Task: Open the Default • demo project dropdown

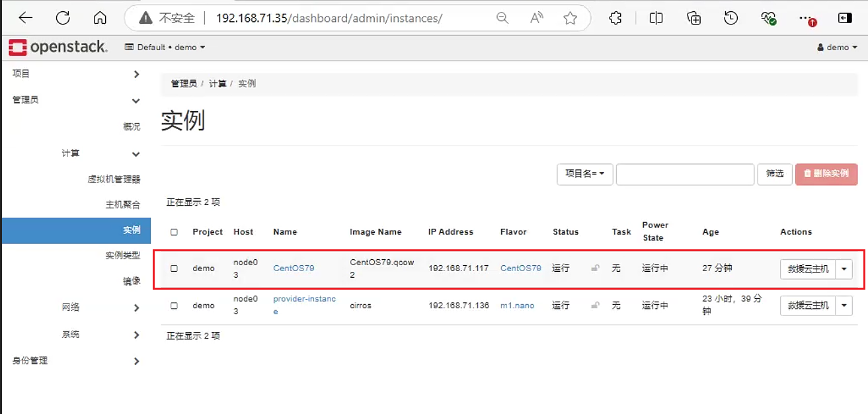Action: [165, 48]
